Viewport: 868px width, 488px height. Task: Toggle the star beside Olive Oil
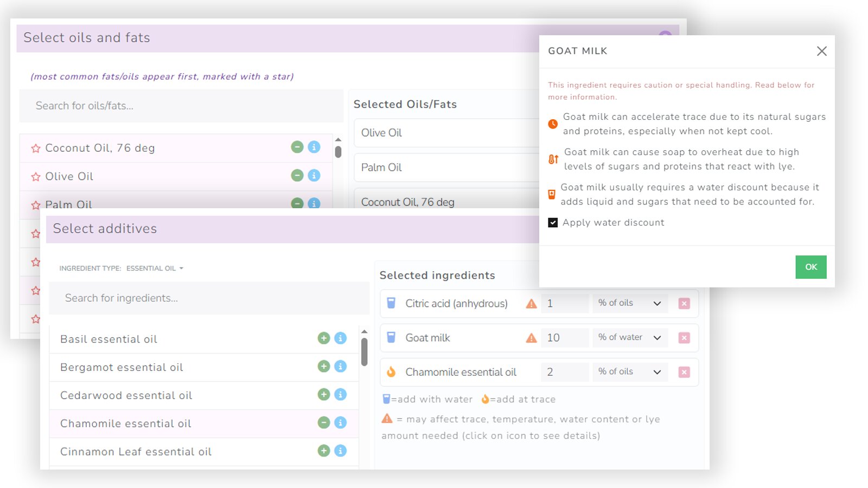tap(36, 177)
